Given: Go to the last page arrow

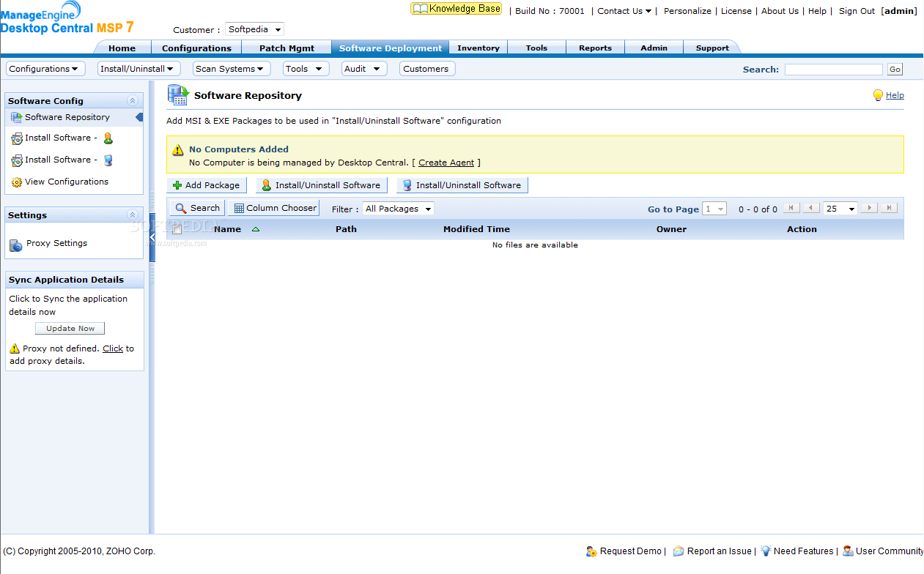Looking at the screenshot, I should pos(889,208).
